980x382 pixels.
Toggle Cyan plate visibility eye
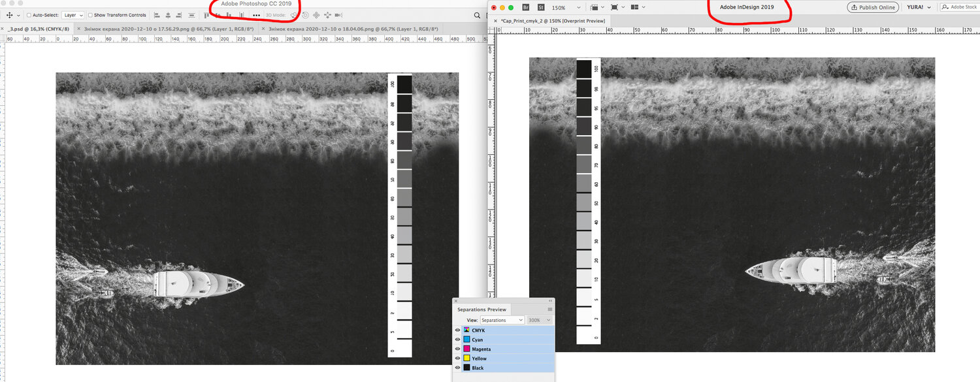457,340
